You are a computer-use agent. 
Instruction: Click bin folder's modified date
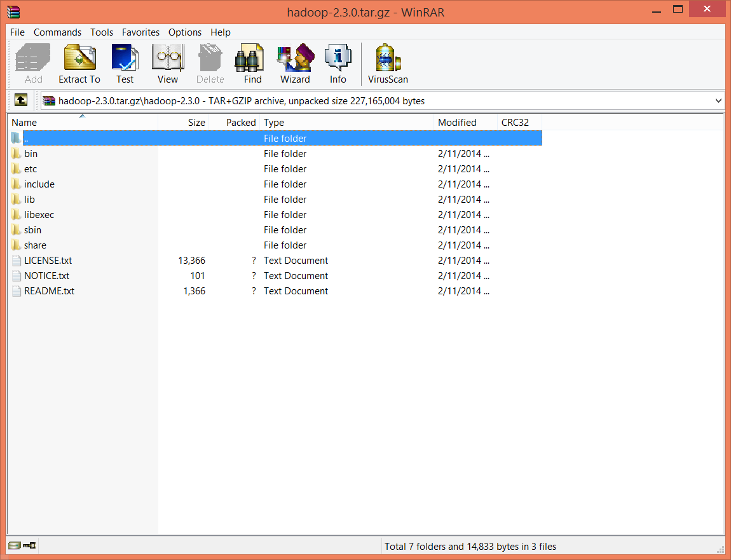[x=463, y=153]
